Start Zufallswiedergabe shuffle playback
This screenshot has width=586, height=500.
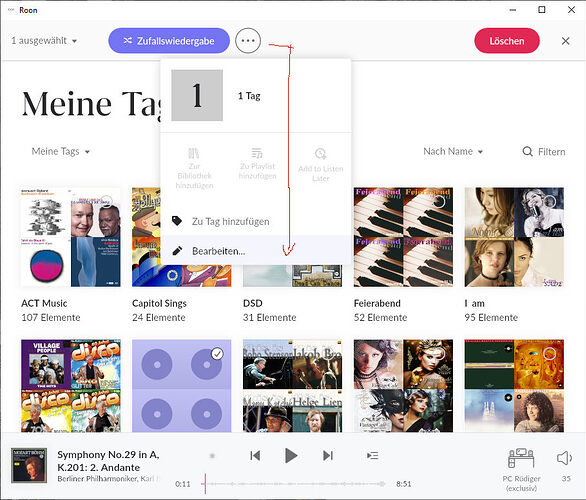point(169,41)
